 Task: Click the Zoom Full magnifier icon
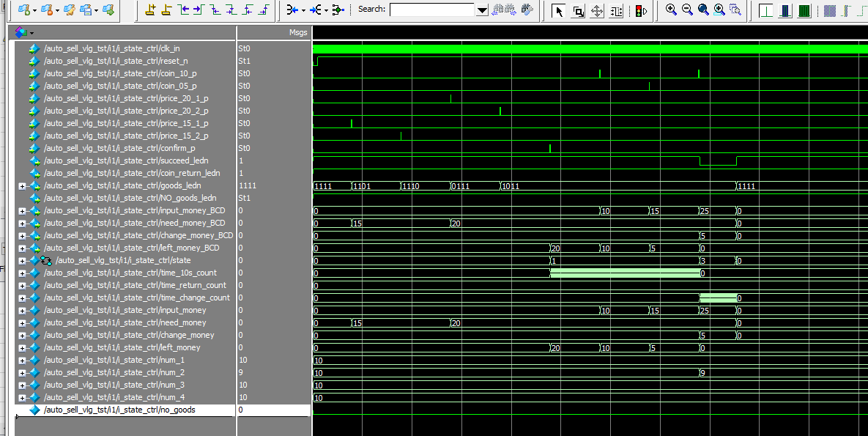point(703,10)
